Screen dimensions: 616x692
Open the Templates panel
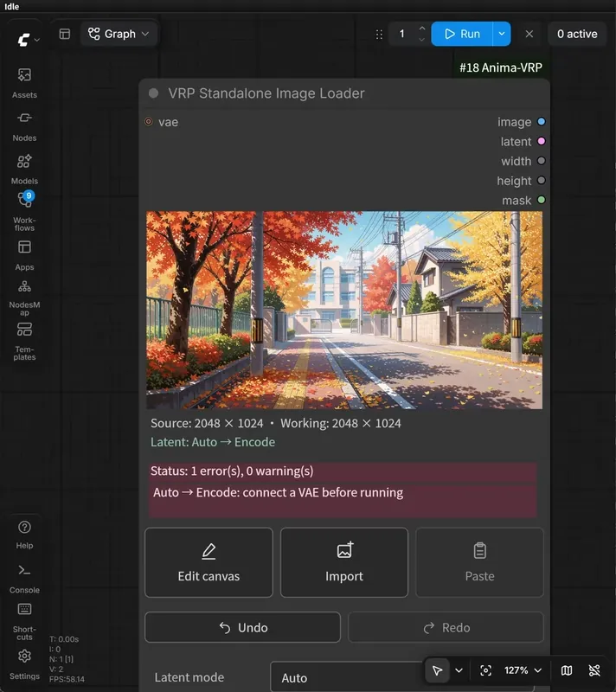(24, 341)
